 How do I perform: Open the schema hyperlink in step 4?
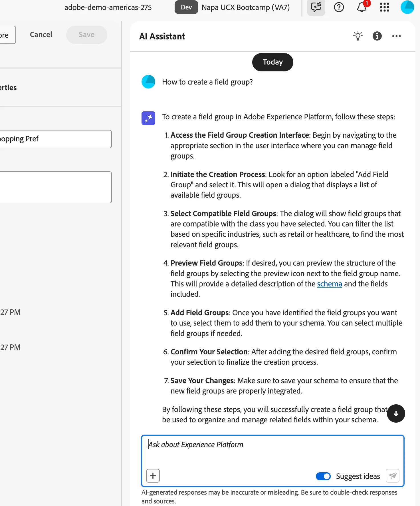pyautogui.click(x=330, y=284)
